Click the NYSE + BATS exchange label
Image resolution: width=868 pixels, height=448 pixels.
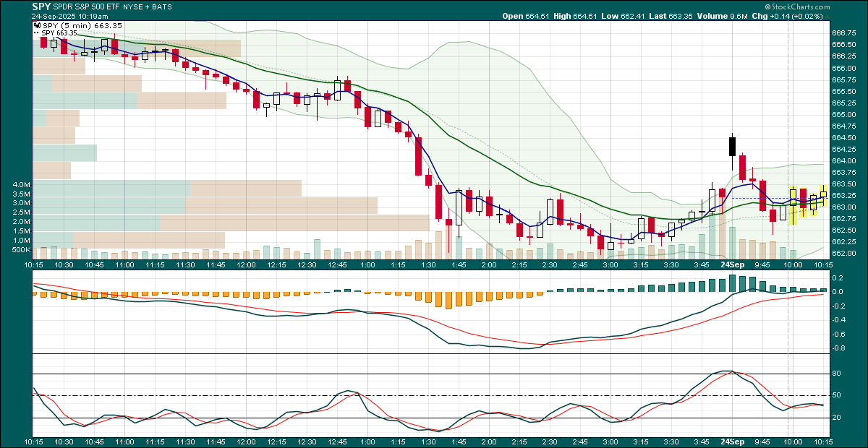(x=148, y=7)
